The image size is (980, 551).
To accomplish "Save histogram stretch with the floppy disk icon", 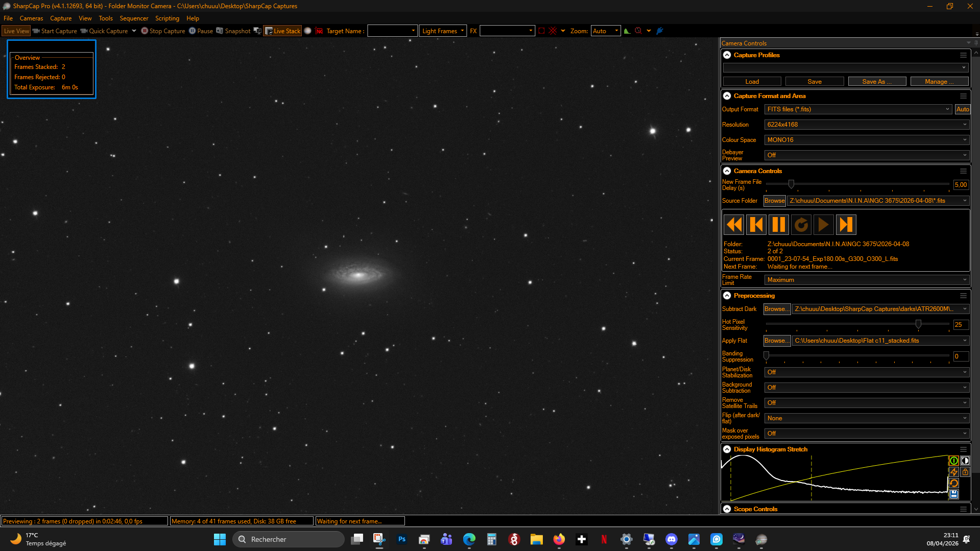I will pos(953,494).
